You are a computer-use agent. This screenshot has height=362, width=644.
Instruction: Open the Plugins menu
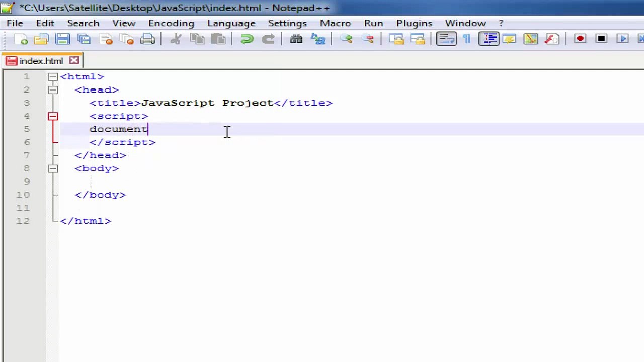[x=414, y=23]
